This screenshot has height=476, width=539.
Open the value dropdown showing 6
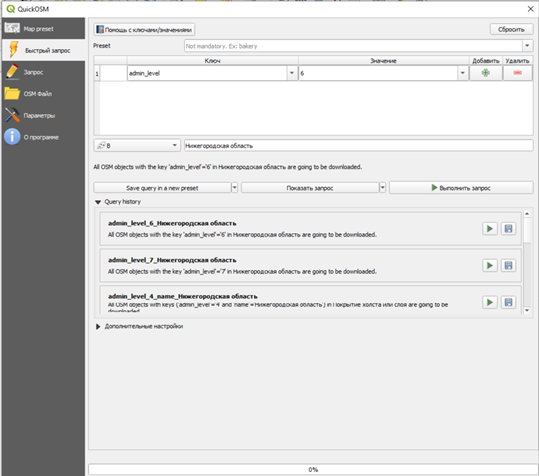click(462, 73)
